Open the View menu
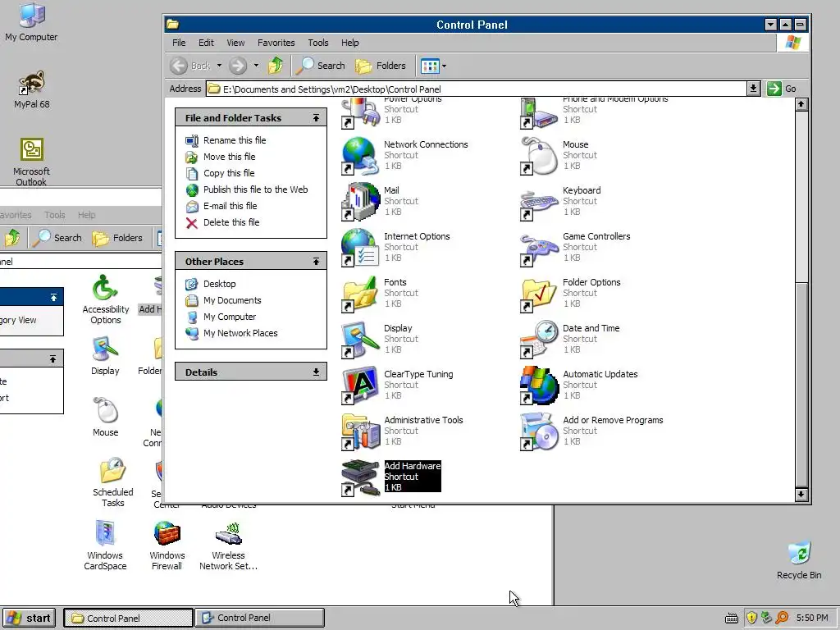The image size is (840, 630). [x=235, y=43]
